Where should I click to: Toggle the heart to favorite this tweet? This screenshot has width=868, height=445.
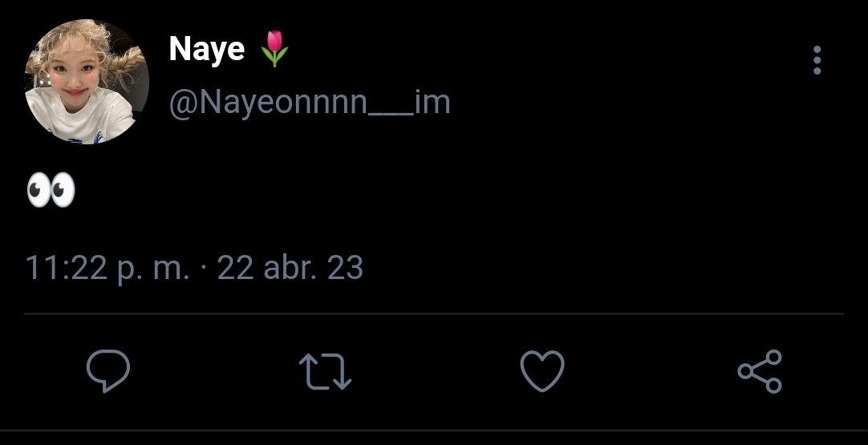pos(542,370)
